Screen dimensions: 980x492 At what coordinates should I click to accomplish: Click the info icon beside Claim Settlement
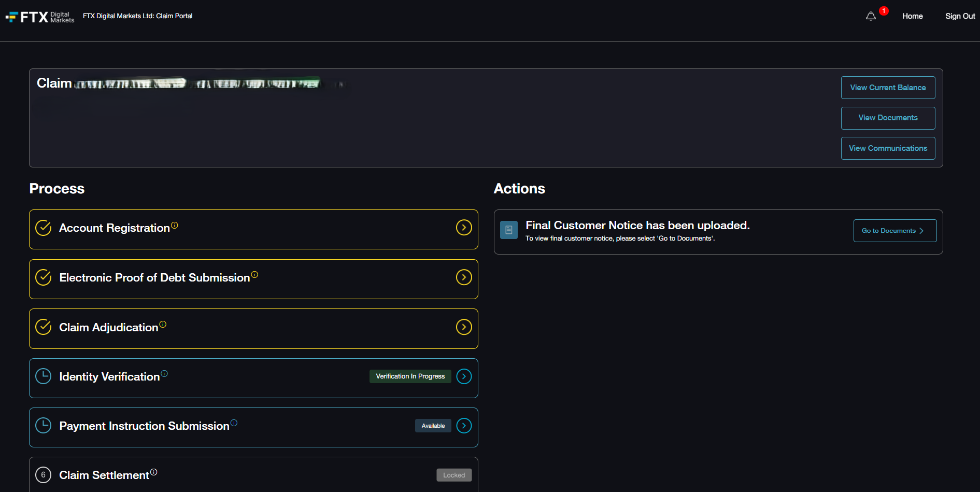154,472
